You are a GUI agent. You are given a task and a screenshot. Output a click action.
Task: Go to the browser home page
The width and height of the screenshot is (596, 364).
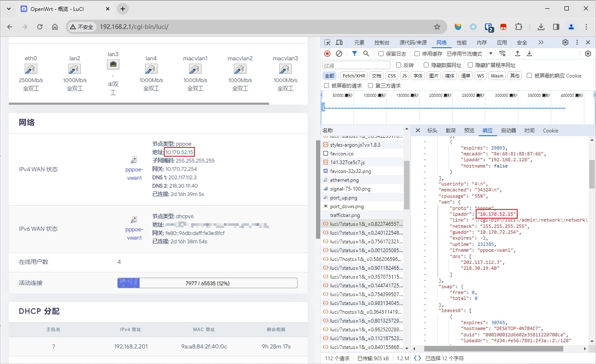pos(55,27)
